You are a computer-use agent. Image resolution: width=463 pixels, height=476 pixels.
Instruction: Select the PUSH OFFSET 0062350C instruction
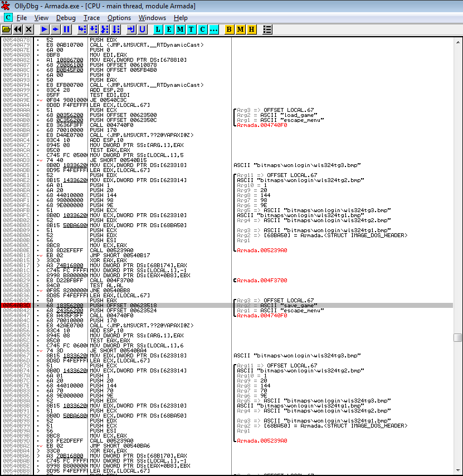click(123, 120)
